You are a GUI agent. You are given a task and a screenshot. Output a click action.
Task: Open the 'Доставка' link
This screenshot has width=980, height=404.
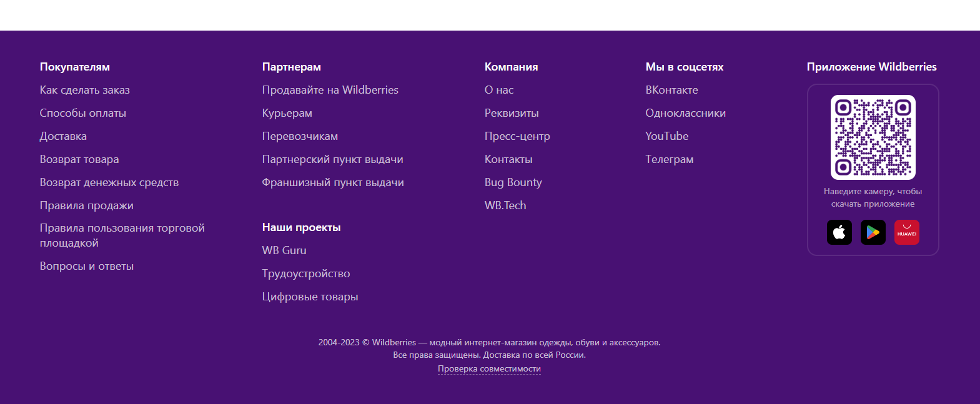[63, 136]
